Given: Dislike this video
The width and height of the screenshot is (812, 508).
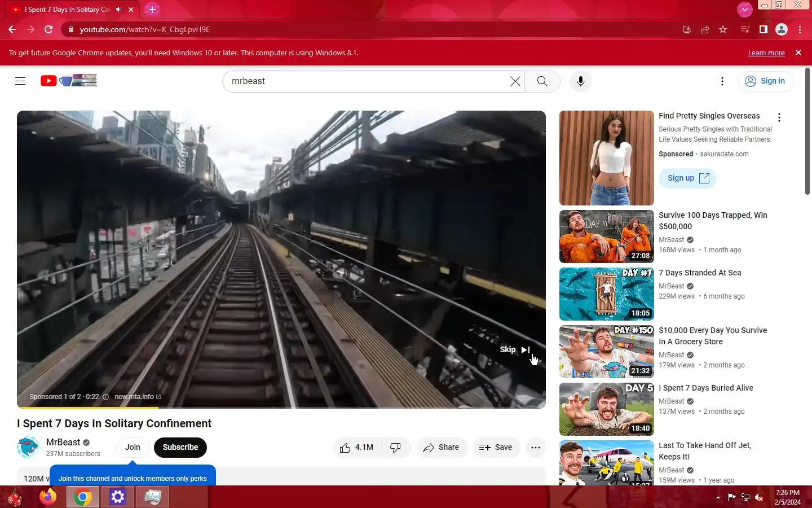Looking at the screenshot, I should (x=396, y=447).
